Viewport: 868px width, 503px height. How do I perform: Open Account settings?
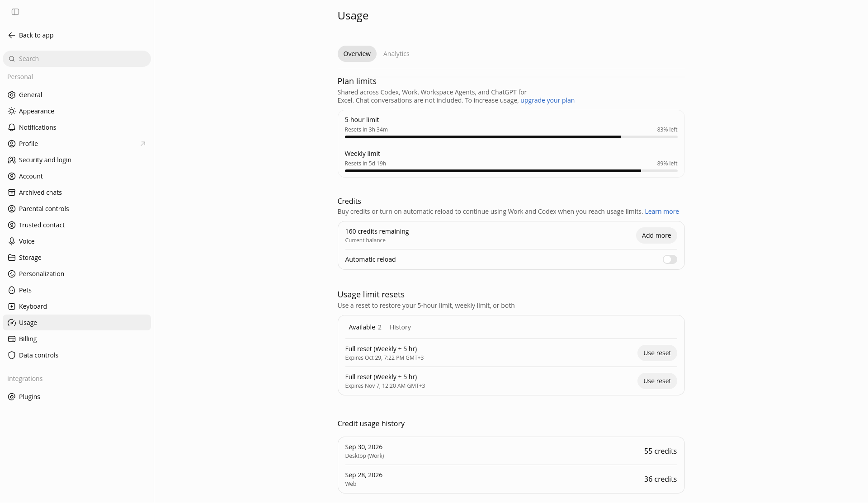77,176
